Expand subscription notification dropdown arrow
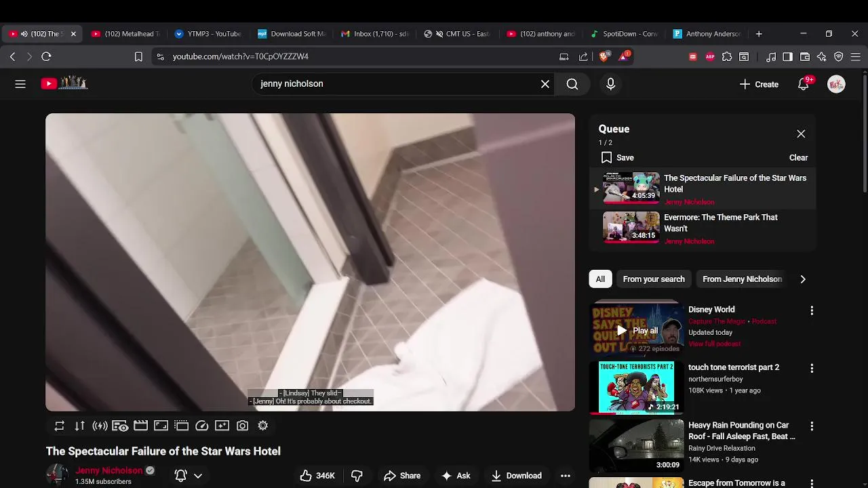The height and width of the screenshot is (488, 868). coord(198,476)
